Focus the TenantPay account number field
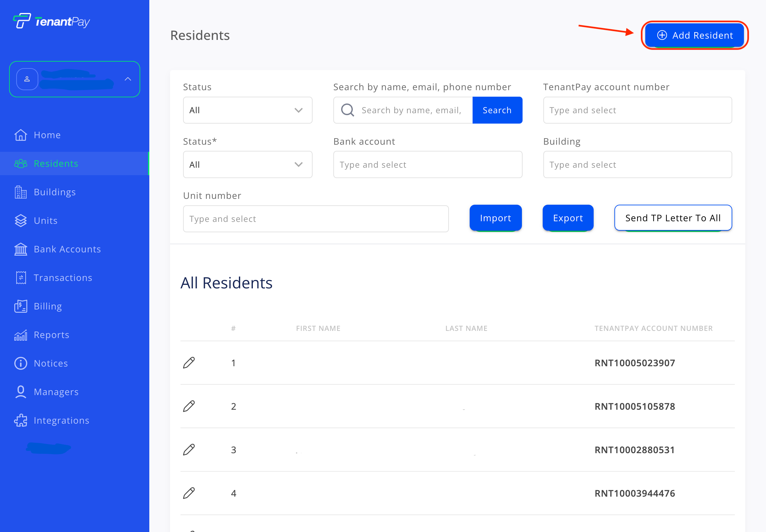766x532 pixels. tap(637, 110)
